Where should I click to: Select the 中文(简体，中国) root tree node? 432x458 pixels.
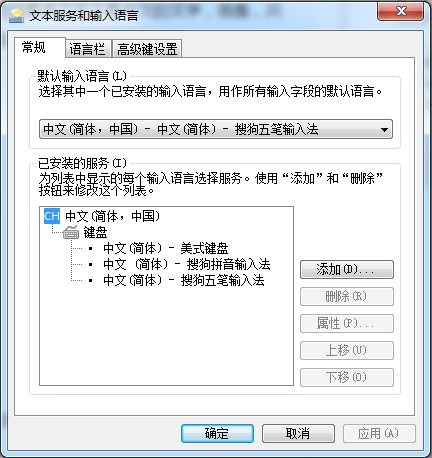tap(112, 216)
